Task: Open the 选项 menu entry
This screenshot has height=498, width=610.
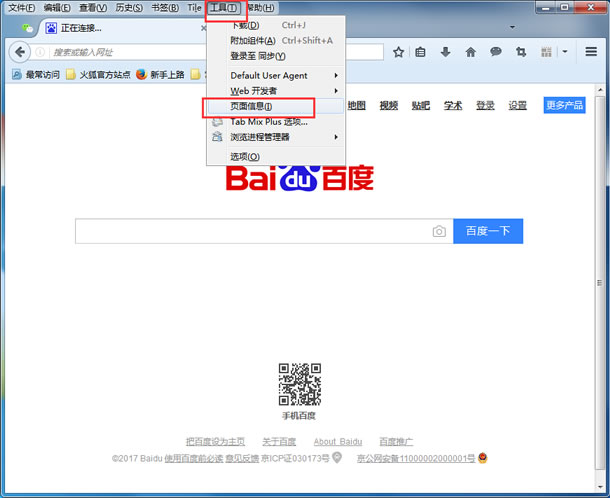Action: (x=245, y=156)
